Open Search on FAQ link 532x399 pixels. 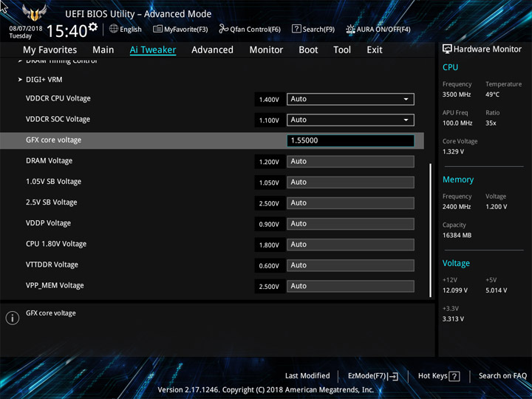click(x=502, y=375)
